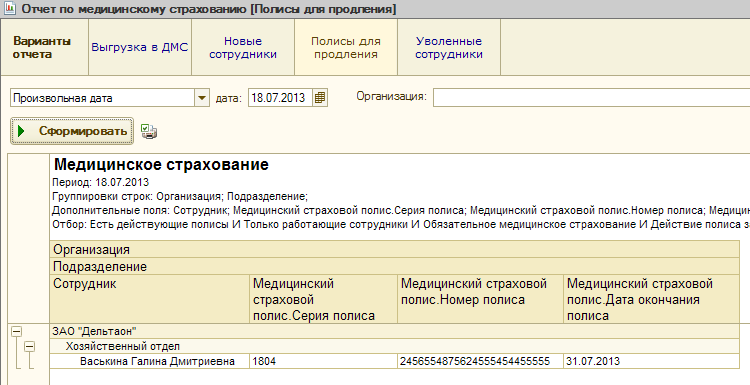Open the period type dropdown arrow
This screenshot has width=750, height=385.
[202, 98]
